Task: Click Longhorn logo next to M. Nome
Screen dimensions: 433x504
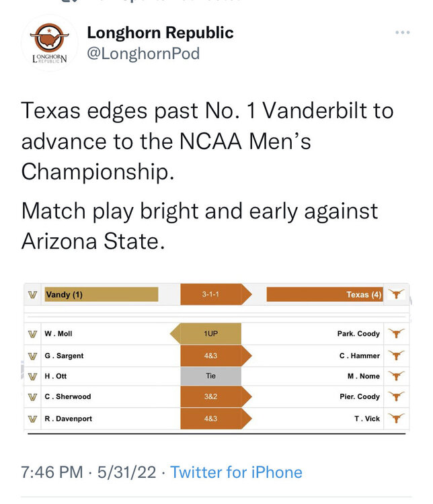Action: [397, 376]
